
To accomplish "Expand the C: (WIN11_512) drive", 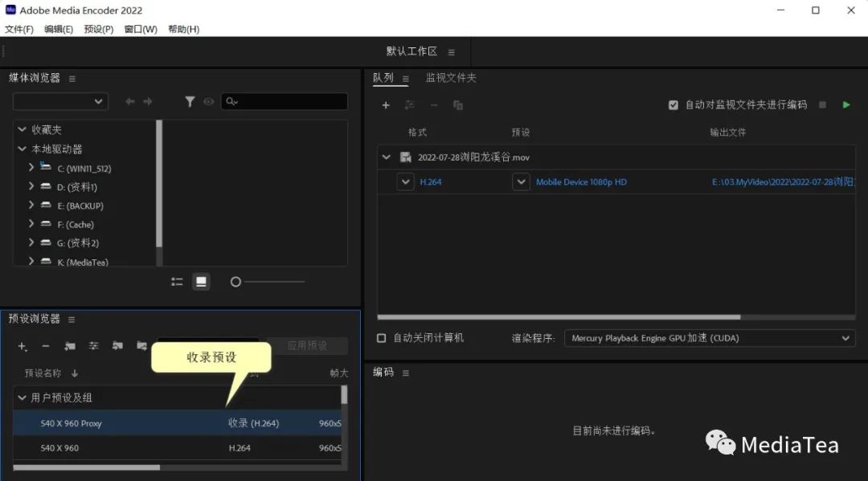I will (31, 167).
